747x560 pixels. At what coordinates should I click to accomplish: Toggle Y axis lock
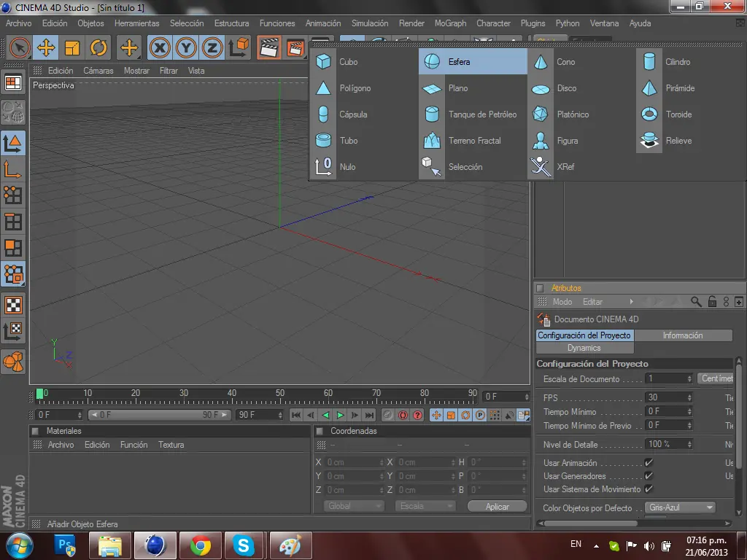coord(186,47)
